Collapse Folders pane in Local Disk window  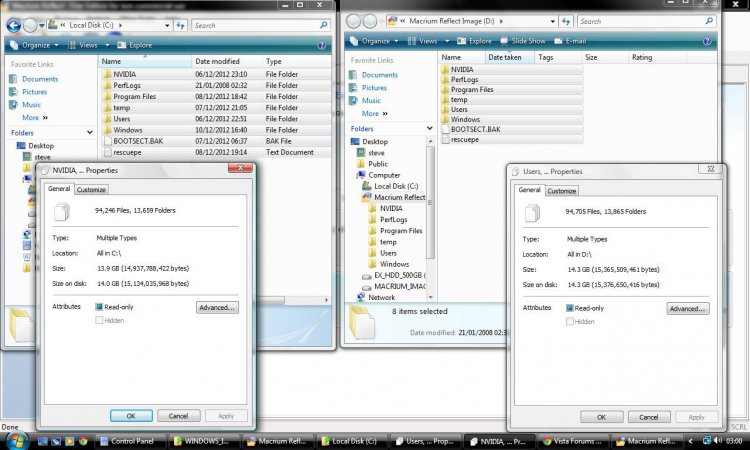pos(89,132)
